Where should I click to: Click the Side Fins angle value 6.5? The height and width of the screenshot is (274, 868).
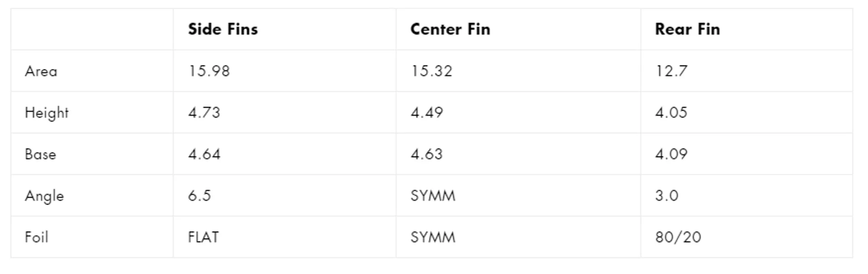point(199,196)
